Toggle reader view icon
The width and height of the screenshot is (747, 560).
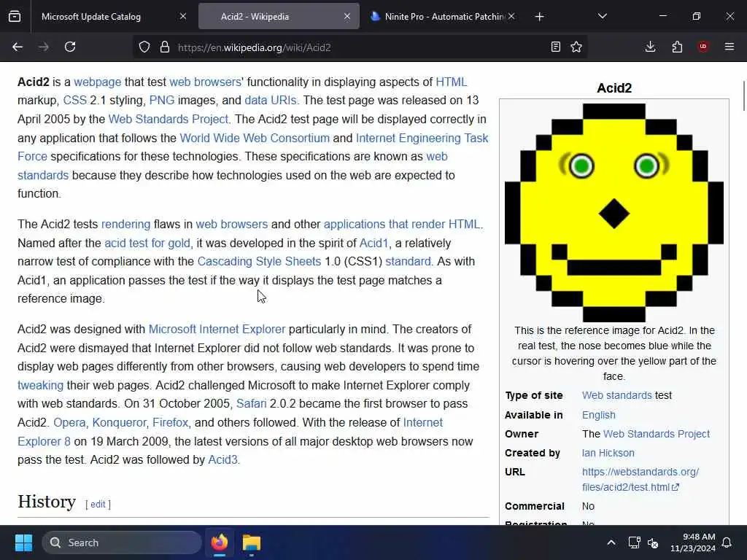(x=555, y=47)
